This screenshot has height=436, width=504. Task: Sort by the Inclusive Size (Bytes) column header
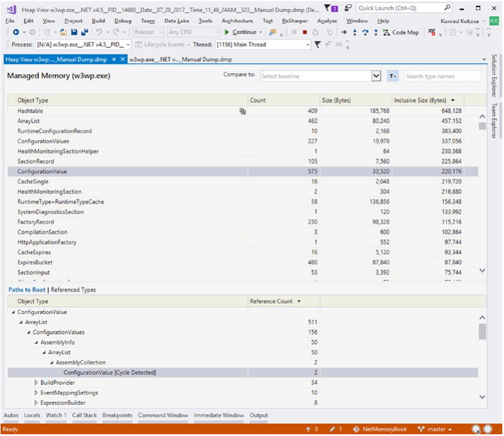pos(427,100)
